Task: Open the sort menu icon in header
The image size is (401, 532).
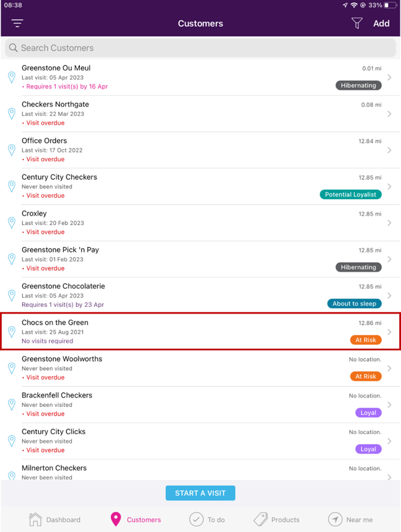Action: click(x=17, y=23)
